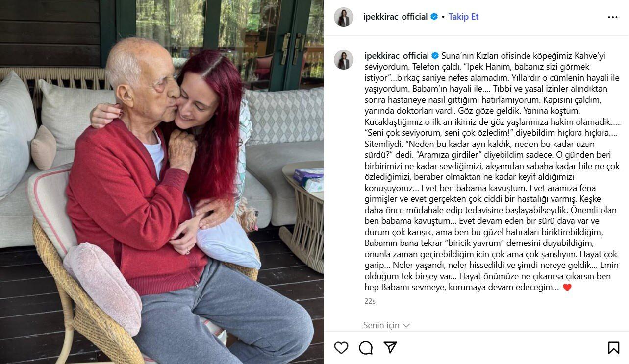Click the caption text paragraph
Image resolution: width=629 pixels, height=364 pixels.
[492, 171]
